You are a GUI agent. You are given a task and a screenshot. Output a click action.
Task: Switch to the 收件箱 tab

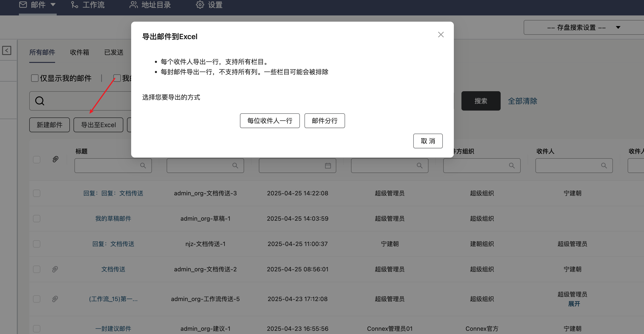tap(80, 52)
